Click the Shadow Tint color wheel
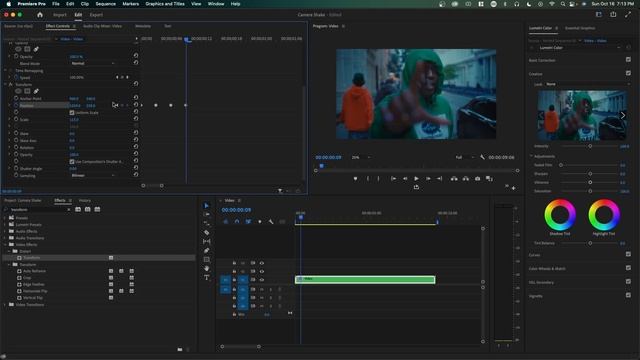The width and height of the screenshot is (640, 360). tap(560, 215)
